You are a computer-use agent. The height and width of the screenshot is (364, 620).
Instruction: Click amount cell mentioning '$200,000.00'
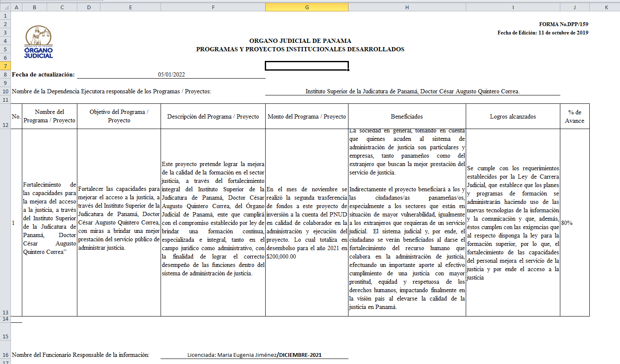[x=307, y=223]
